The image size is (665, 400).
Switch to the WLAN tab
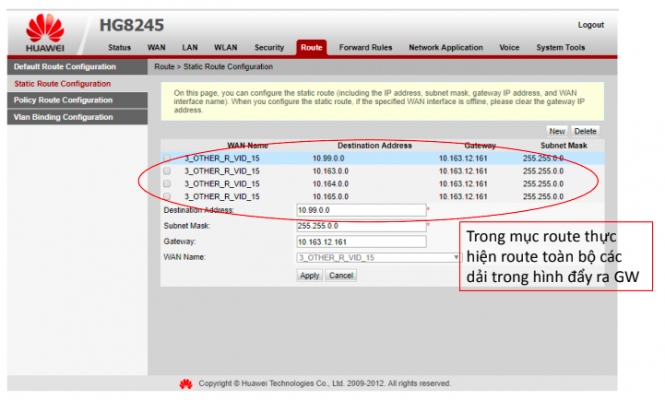(225, 47)
